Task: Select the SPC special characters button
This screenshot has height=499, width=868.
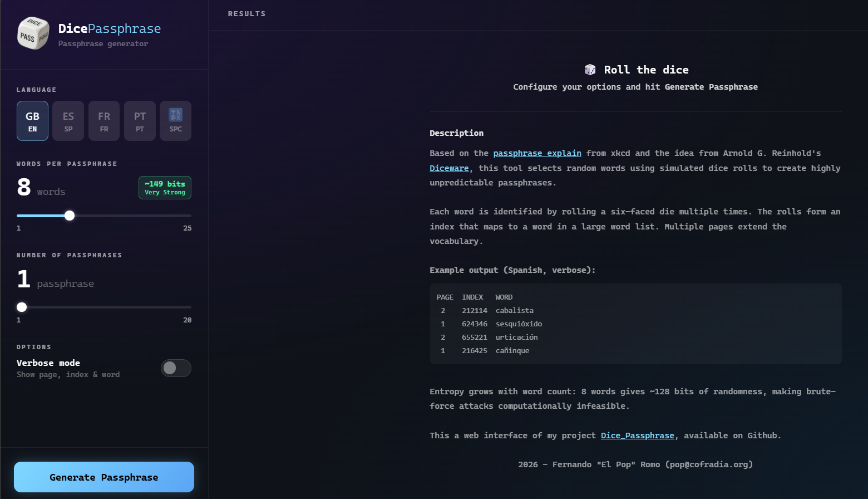Action: [x=175, y=121]
